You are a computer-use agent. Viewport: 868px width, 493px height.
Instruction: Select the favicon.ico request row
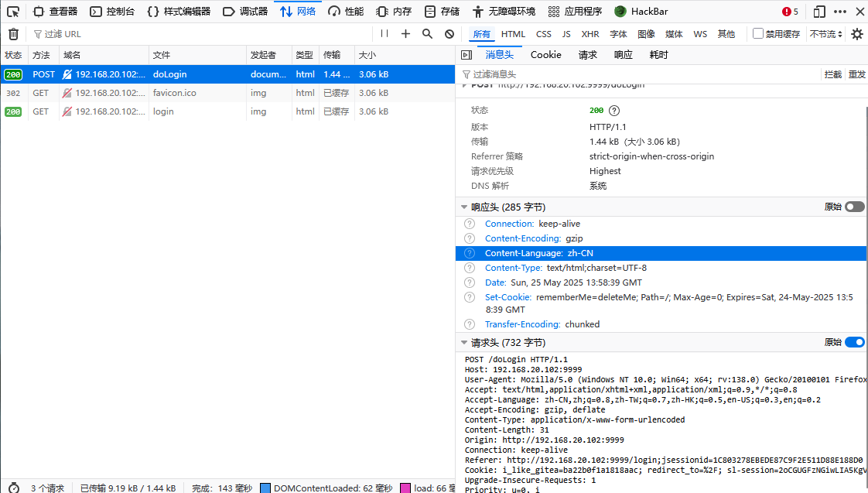227,93
